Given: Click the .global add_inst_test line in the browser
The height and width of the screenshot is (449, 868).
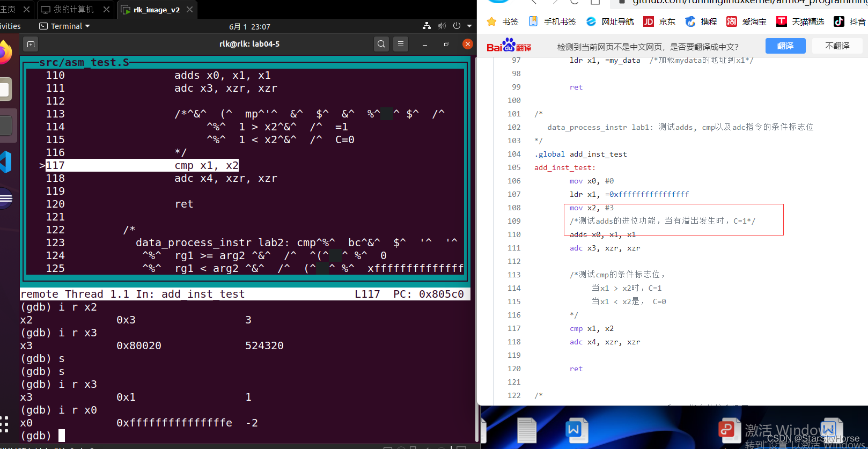Looking at the screenshot, I should (x=580, y=154).
